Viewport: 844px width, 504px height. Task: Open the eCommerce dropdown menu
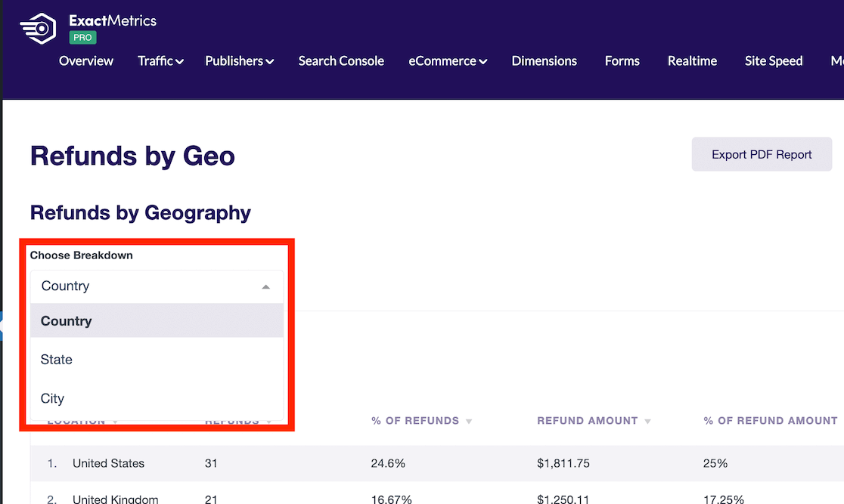tap(448, 61)
